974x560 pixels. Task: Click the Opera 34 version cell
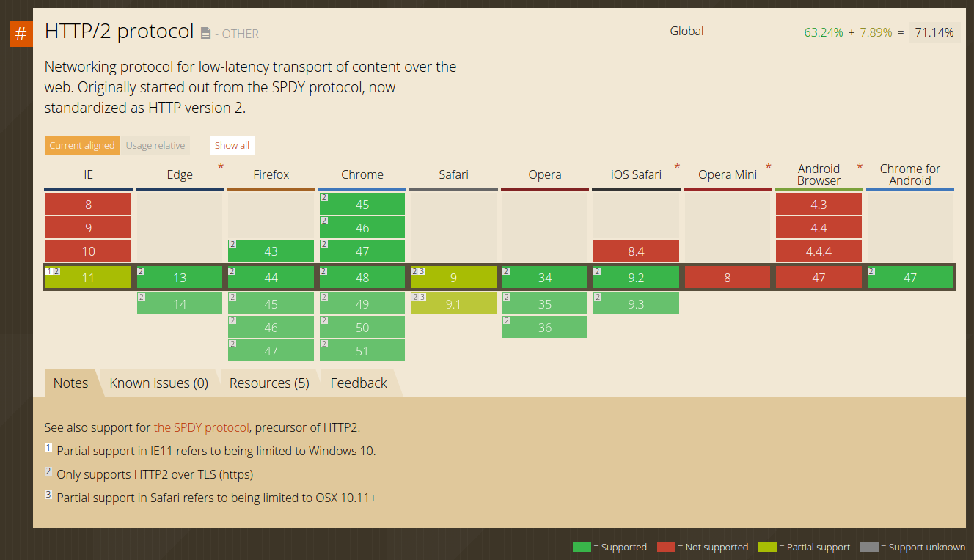[545, 278]
